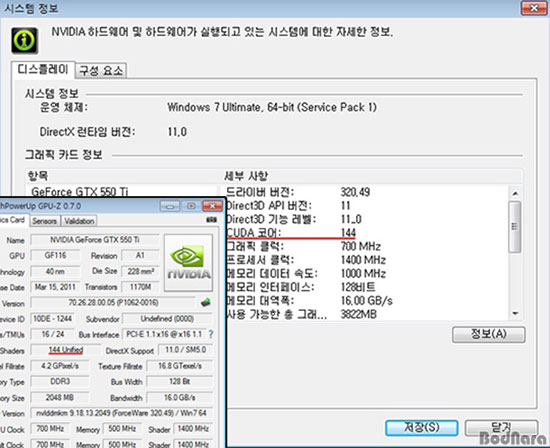The width and height of the screenshot is (550, 448).
Task: Click release date field Mar 15, 2011
Action: (55, 287)
